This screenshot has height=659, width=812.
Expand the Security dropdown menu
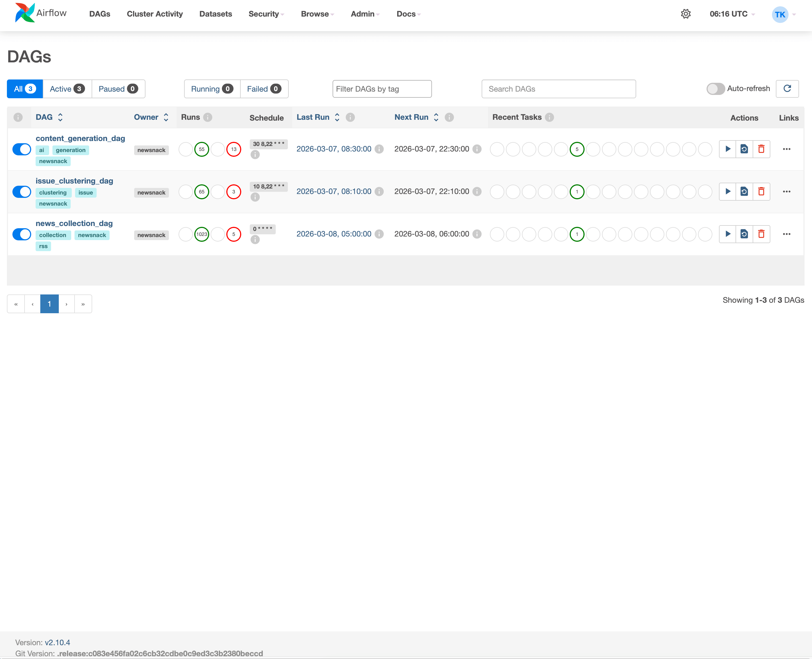[x=266, y=14]
